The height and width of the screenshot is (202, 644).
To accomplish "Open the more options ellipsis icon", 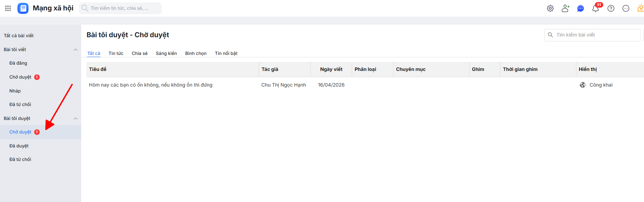I will point(626,8).
